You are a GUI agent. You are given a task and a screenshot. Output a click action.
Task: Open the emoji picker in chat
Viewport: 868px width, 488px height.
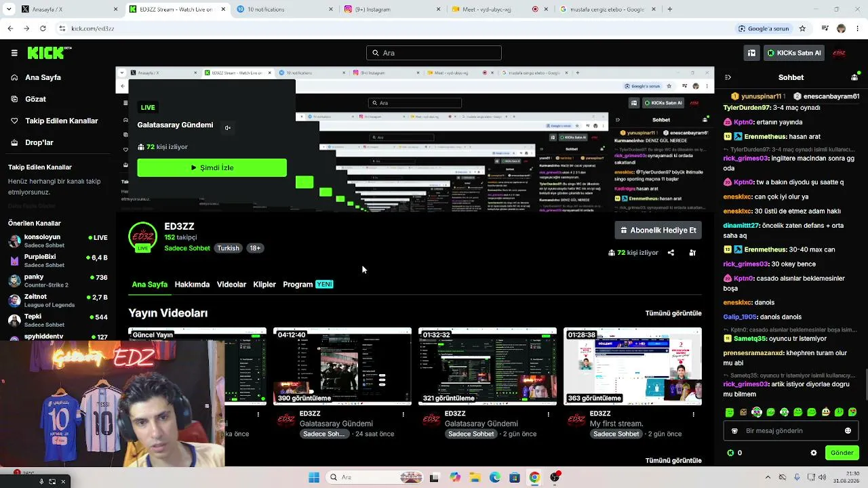tap(848, 431)
